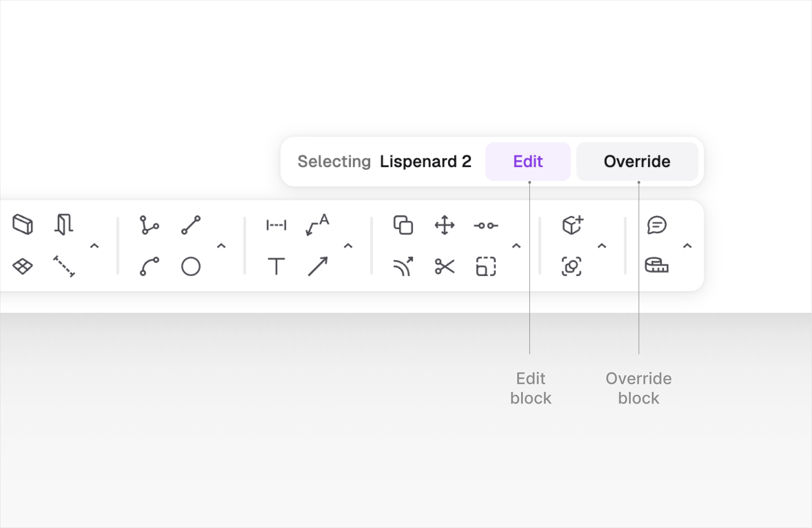Click the Lispenard 2 block name

425,161
